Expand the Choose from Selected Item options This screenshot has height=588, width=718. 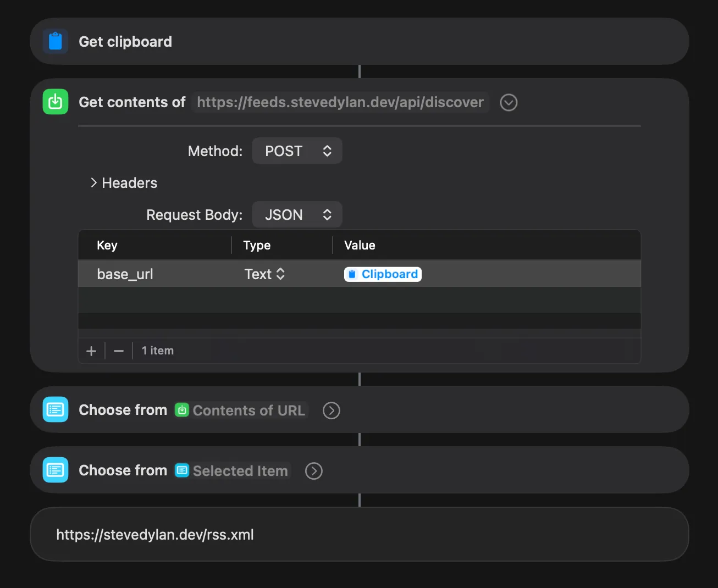pyautogui.click(x=313, y=471)
